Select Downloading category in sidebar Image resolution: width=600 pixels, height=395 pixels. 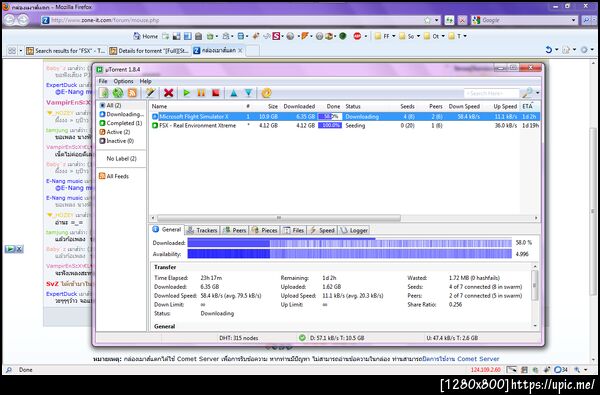pos(122,114)
